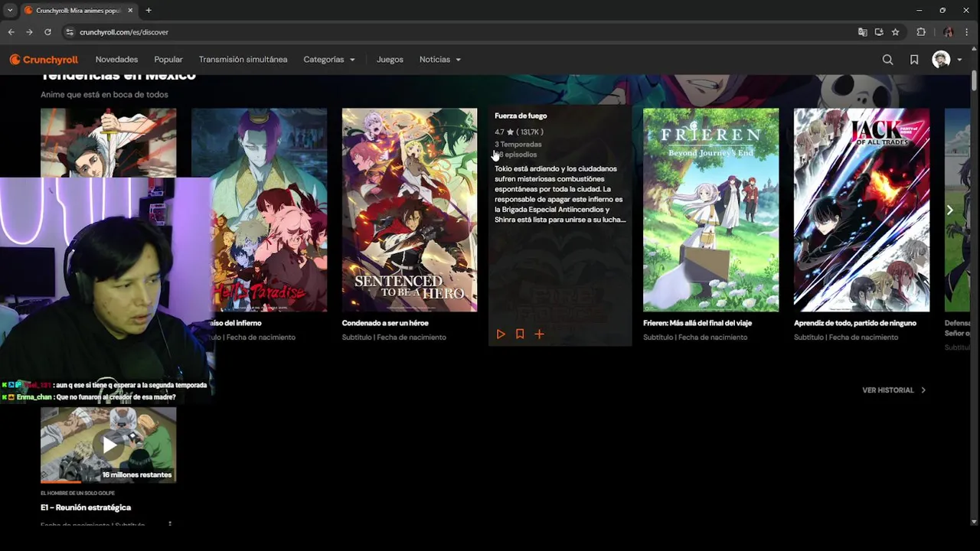Screen dimensions: 980x551
Task: Bookmark this tab with star icon
Action: pyautogui.click(x=895, y=32)
